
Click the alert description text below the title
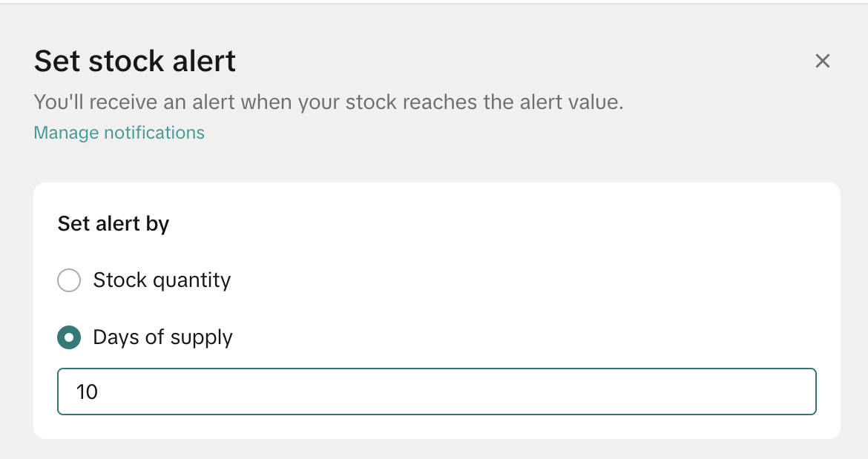pos(329,102)
